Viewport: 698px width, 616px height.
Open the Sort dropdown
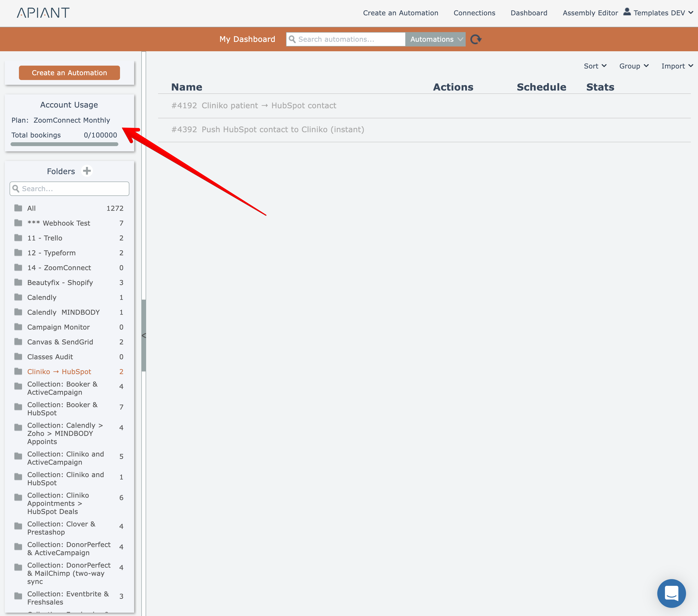[x=595, y=66]
